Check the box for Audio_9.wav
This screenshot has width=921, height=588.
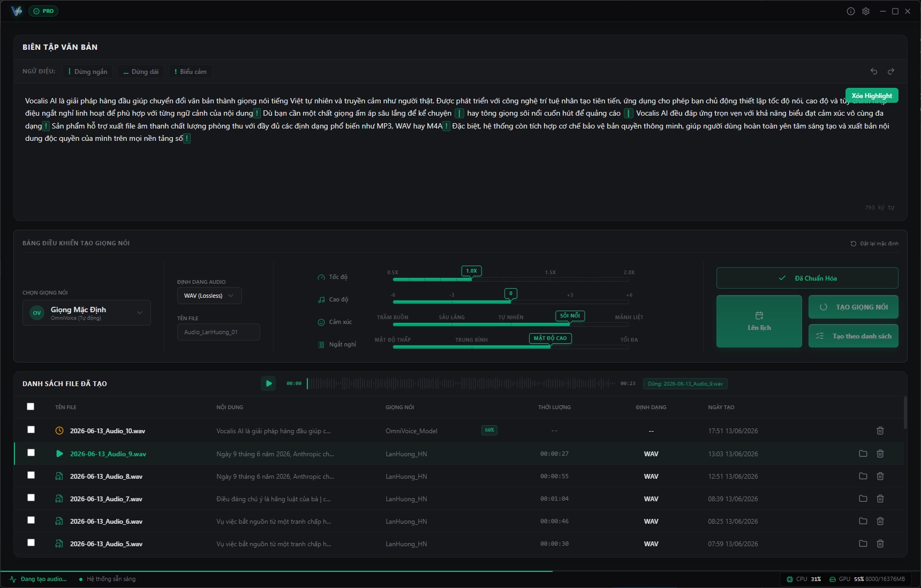tap(31, 453)
